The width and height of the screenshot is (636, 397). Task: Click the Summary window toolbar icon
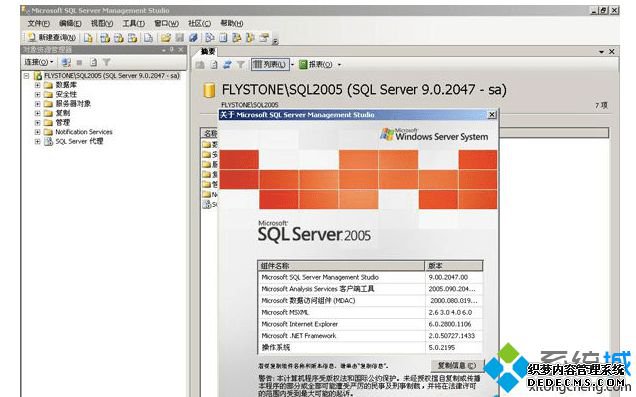223,38
